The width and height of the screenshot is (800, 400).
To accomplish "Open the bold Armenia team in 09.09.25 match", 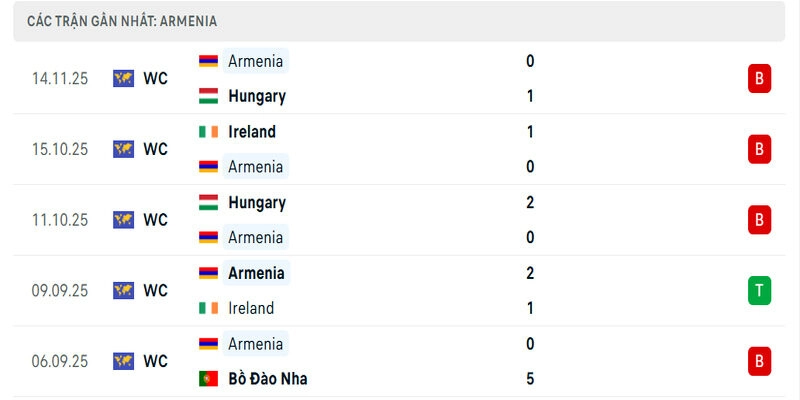I will (x=256, y=273).
